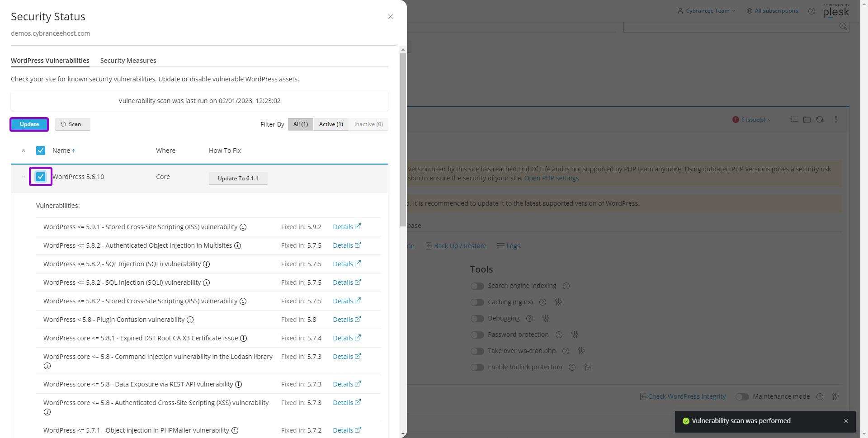Toggle Debugging switch
The height and width of the screenshot is (438, 868).
point(477,319)
